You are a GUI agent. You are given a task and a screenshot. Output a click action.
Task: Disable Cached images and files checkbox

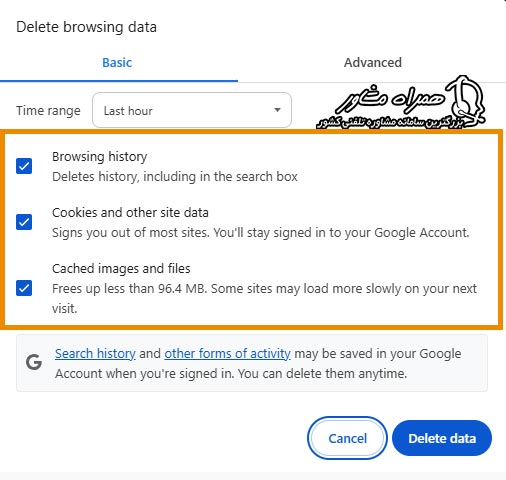point(24,288)
